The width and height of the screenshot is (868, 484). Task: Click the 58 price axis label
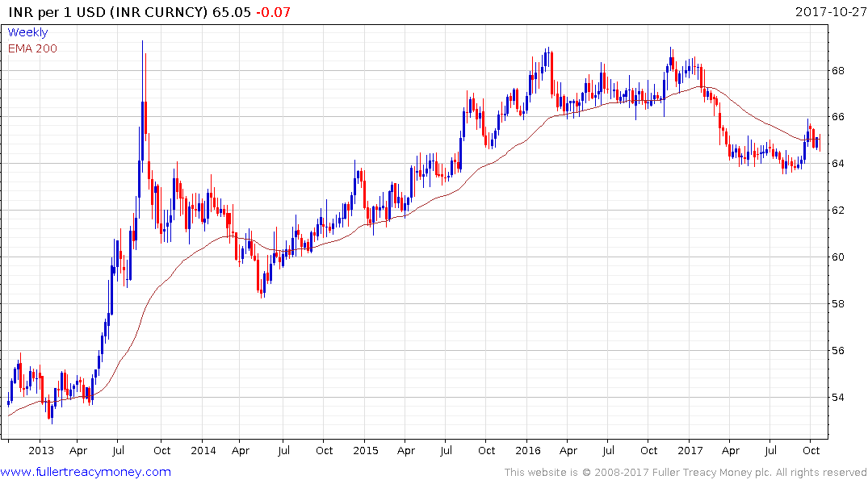coord(837,303)
